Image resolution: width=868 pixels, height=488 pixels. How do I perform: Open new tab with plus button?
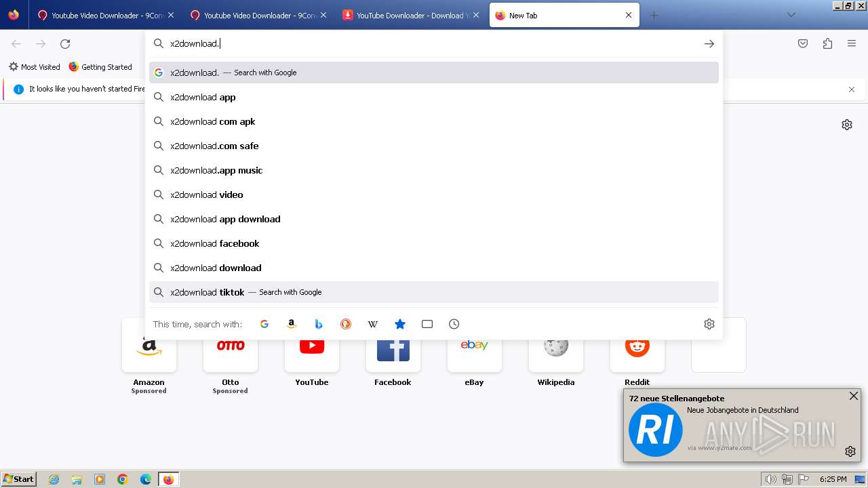tap(654, 16)
